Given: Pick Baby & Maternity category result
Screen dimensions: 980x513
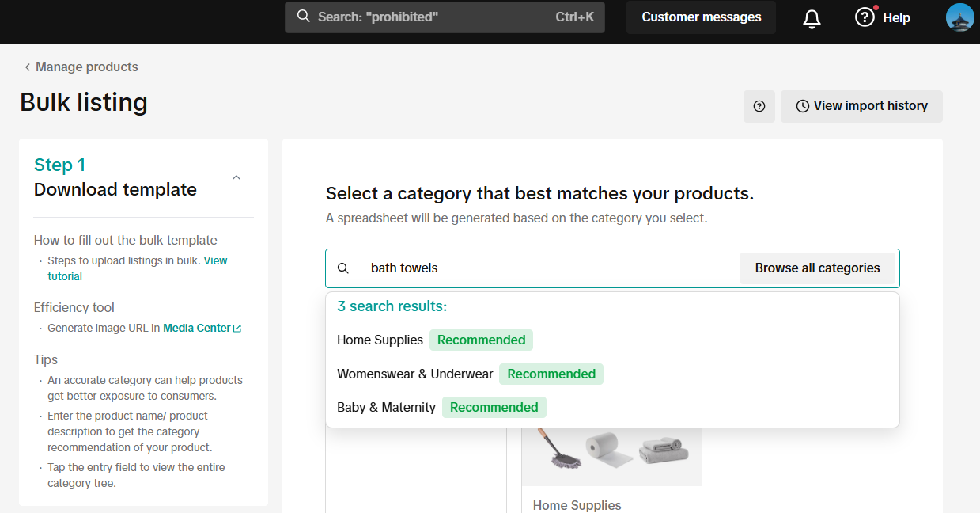Looking at the screenshot, I should pos(386,408).
